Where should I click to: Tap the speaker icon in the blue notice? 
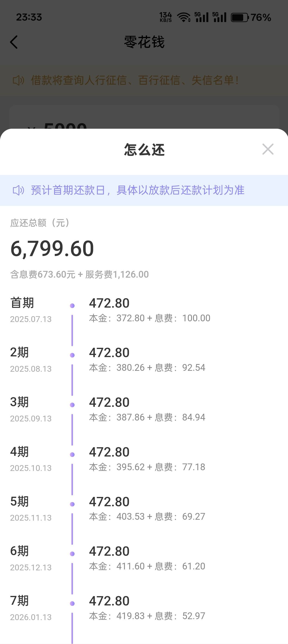(x=18, y=190)
